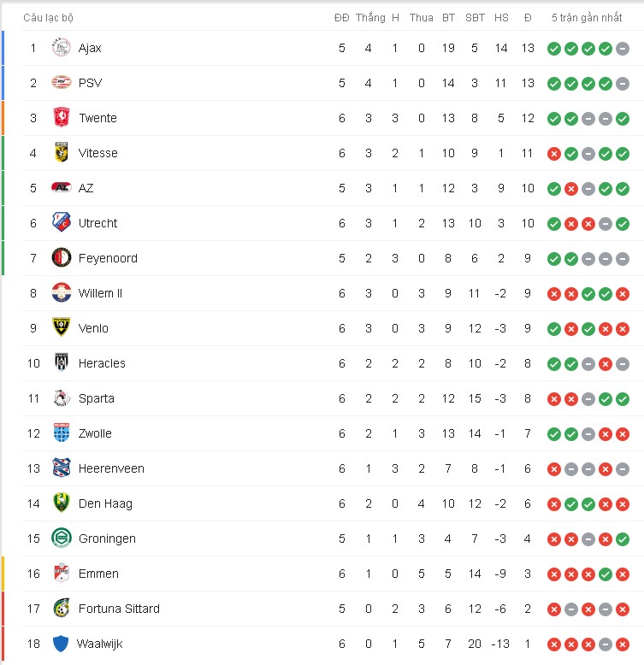Screen dimensions: 644x665
Task: Click the Fortuna Sittard team name
Action: point(119,609)
